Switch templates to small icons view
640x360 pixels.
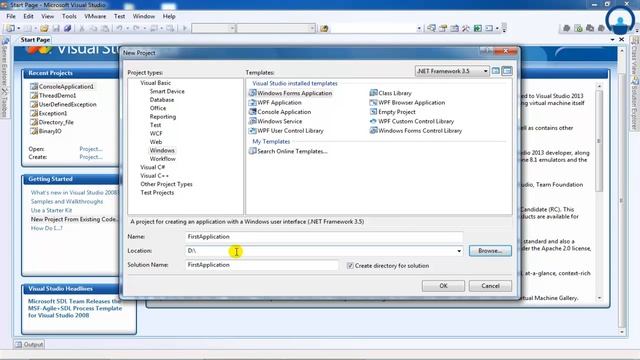tap(507, 71)
